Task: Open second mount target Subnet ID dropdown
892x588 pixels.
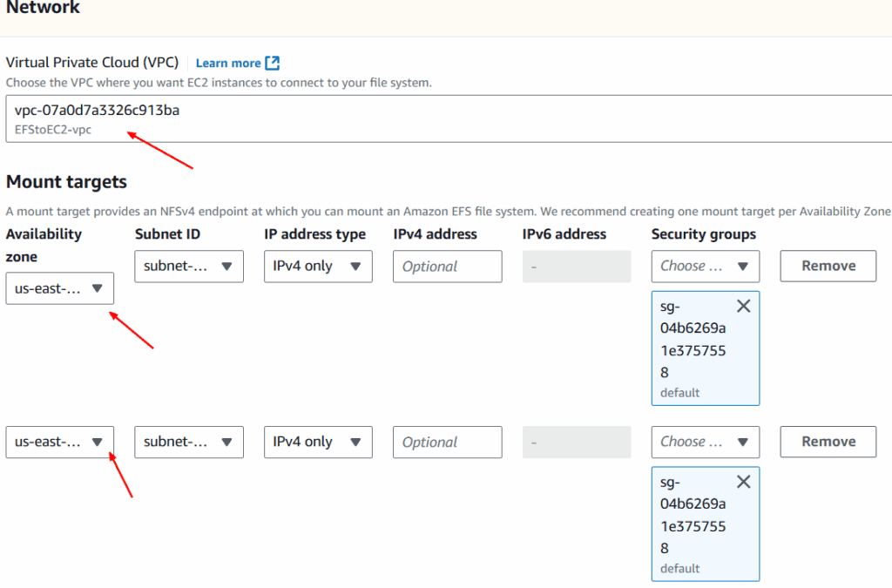Action: click(189, 442)
